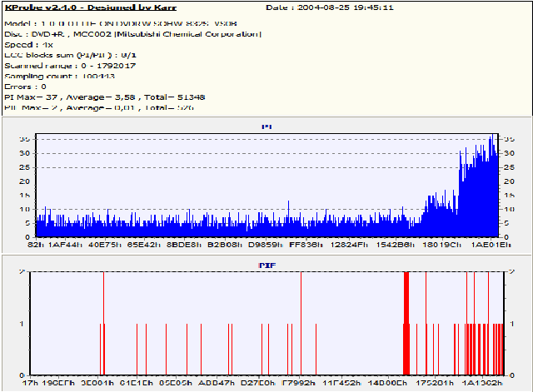Click the 'PIF' chart title
533x392 pixels.
(266, 265)
